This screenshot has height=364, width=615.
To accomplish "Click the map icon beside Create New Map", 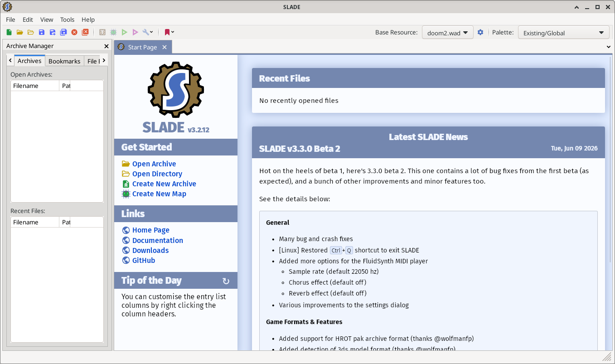I will [126, 194].
